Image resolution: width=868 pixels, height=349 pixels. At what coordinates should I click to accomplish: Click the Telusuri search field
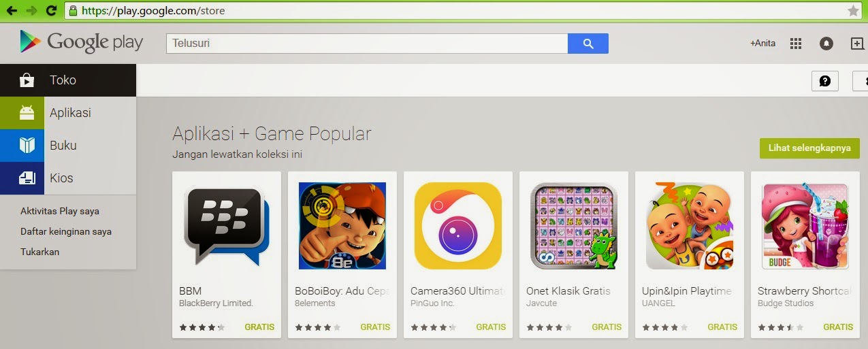[367, 44]
